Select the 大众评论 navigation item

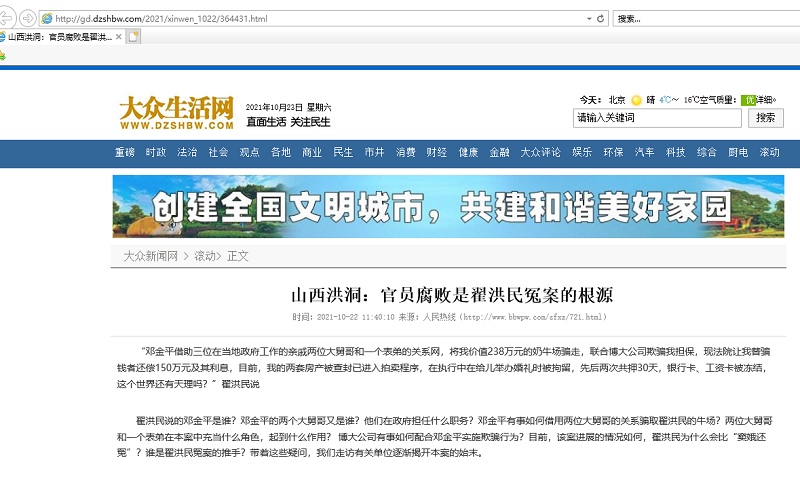click(x=540, y=153)
